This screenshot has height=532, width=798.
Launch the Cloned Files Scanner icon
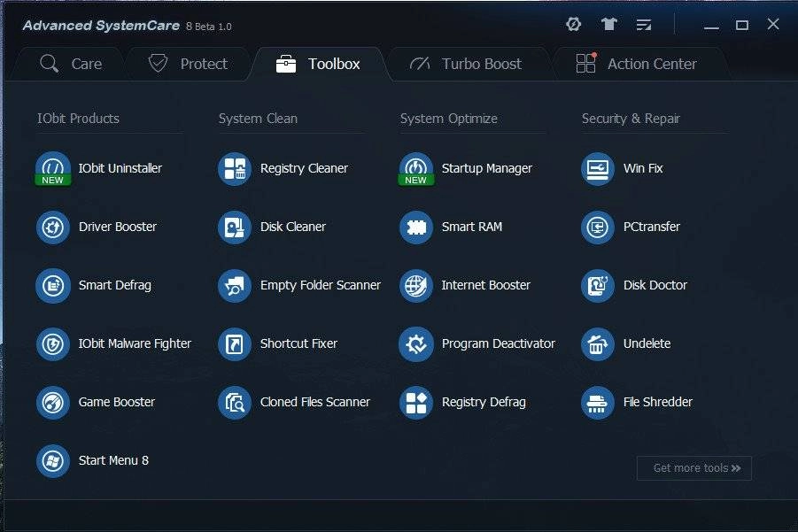235,403
